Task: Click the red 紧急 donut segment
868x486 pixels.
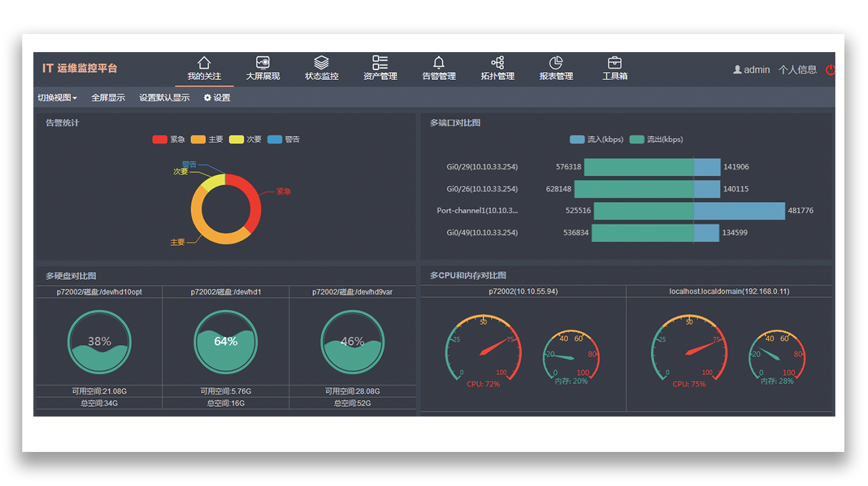Action: click(x=255, y=201)
